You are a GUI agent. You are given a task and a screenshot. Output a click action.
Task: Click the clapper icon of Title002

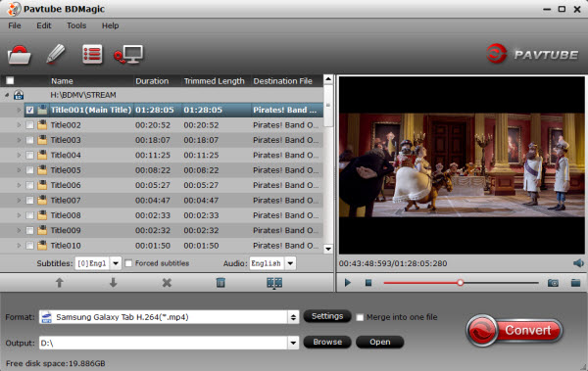click(42, 124)
